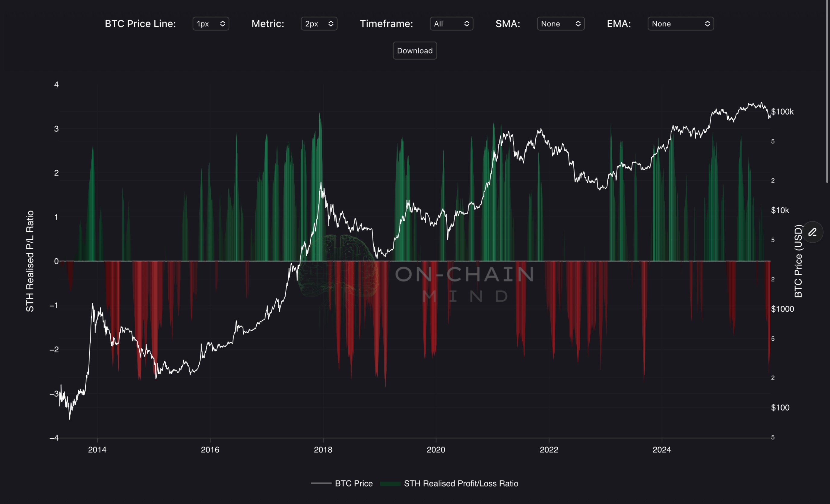The width and height of the screenshot is (830, 504).
Task: Click the page vertical scrollbar thumb
Action: (827, 91)
